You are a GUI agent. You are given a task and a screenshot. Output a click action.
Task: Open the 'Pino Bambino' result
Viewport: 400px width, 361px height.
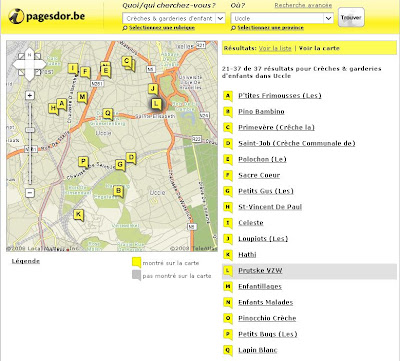261,112
